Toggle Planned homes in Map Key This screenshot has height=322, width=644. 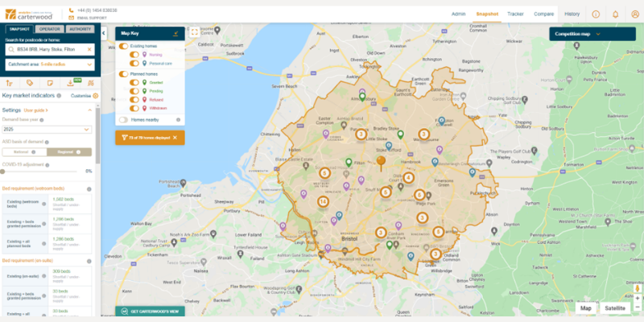pos(124,74)
